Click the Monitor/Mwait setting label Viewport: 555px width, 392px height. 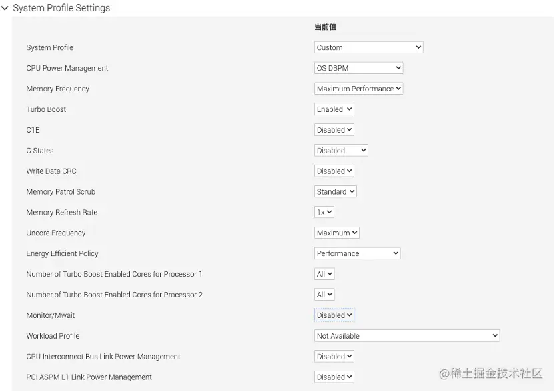pos(50,315)
